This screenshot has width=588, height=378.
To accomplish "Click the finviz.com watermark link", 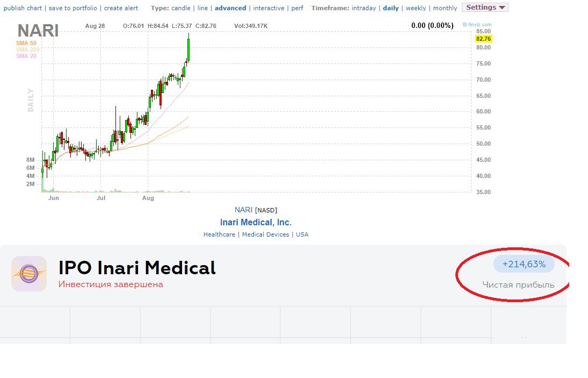I will coord(477,24).
